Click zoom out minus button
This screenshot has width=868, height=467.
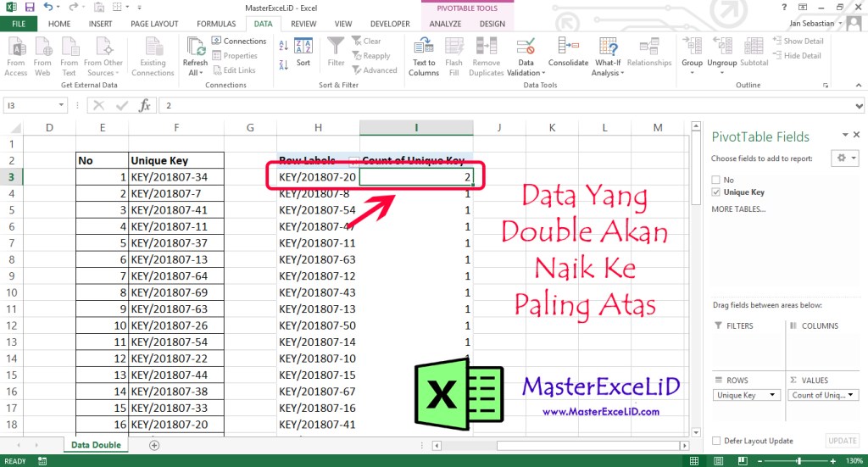click(x=760, y=461)
